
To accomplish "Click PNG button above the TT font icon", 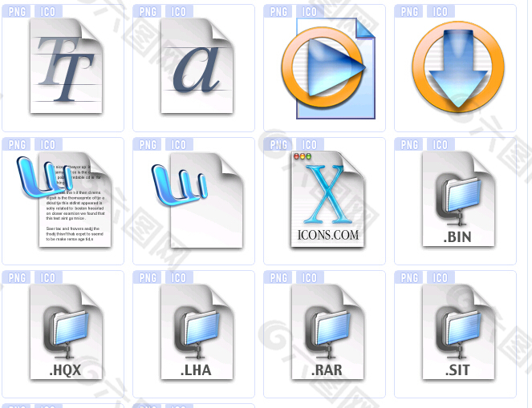I will click(17, 12).
